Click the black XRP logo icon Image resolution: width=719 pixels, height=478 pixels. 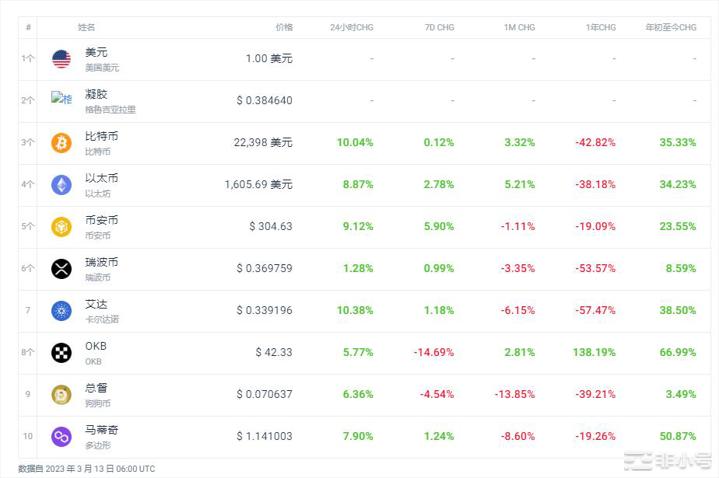[x=61, y=269]
